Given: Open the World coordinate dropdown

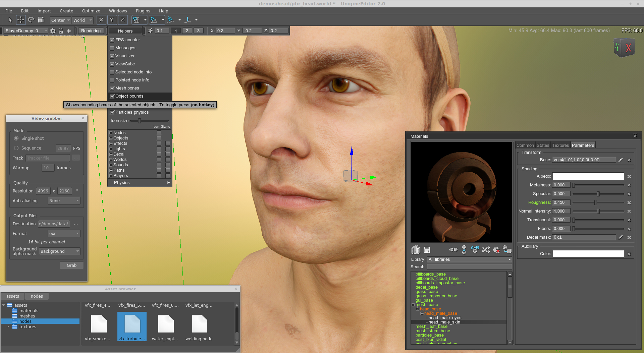Looking at the screenshot, I should [83, 20].
